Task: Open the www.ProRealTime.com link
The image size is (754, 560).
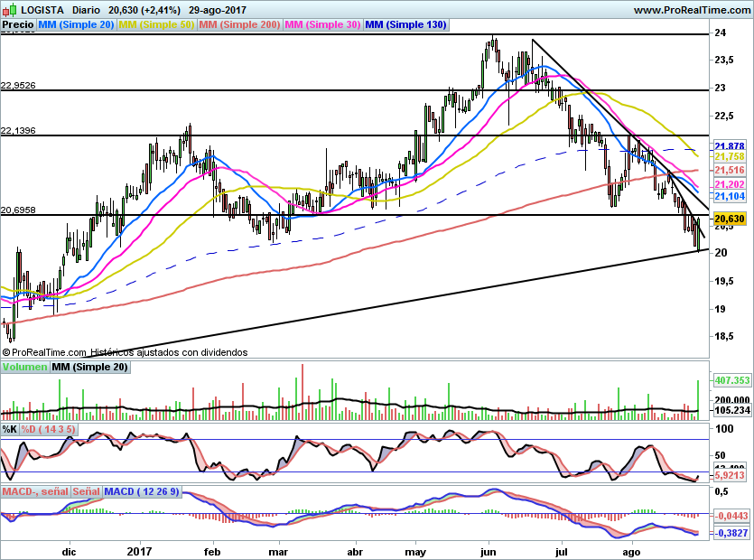Action: click(691, 10)
